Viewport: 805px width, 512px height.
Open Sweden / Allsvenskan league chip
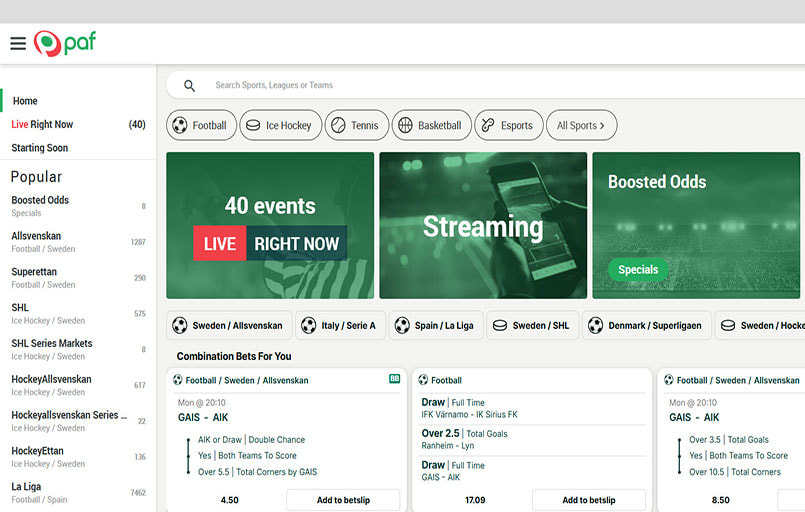tap(229, 325)
